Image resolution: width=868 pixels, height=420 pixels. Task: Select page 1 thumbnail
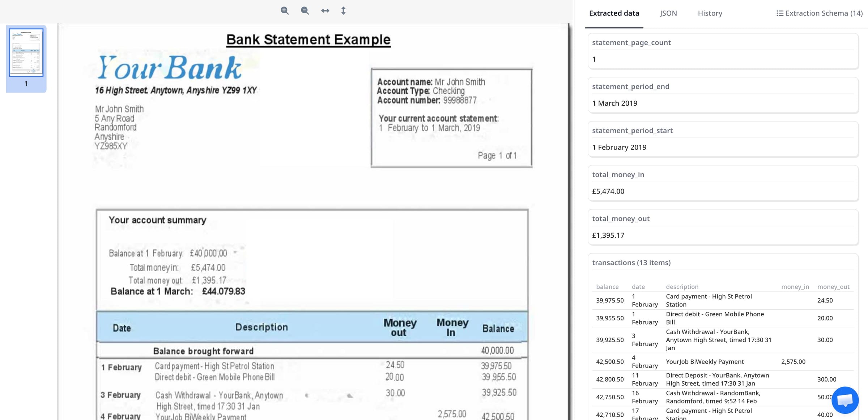[26, 53]
